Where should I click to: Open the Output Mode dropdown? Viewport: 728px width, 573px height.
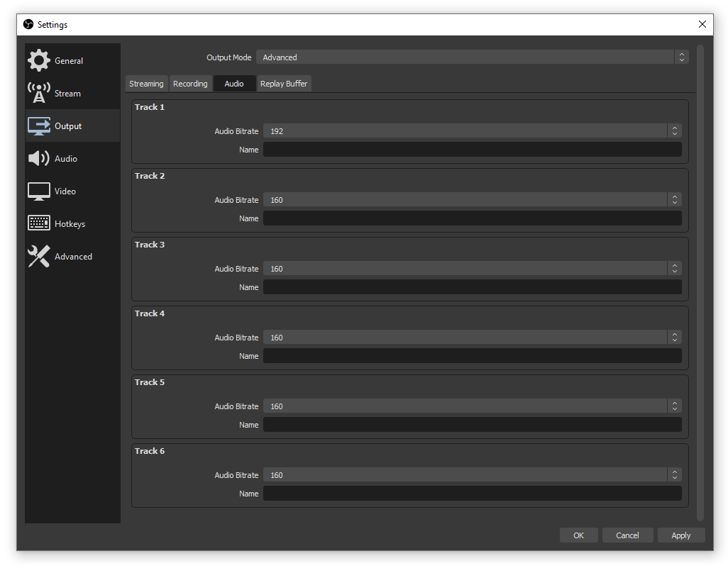[x=472, y=57]
